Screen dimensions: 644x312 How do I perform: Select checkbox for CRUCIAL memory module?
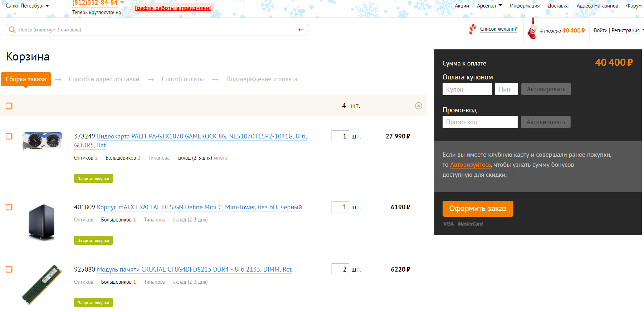click(x=9, y=269)
